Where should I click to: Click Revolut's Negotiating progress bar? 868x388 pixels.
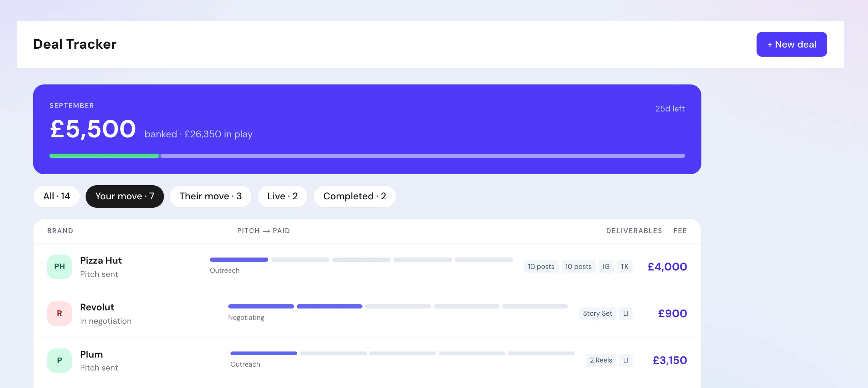(x=398, y=307)
